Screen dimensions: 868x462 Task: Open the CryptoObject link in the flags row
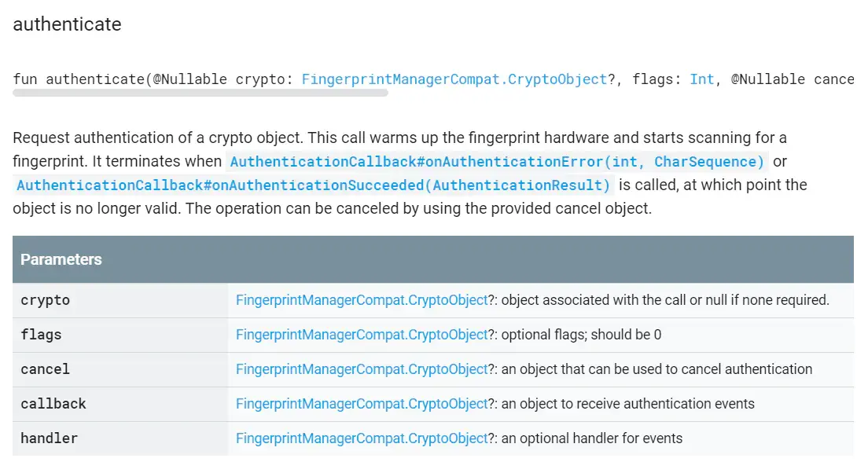point(362,335)
